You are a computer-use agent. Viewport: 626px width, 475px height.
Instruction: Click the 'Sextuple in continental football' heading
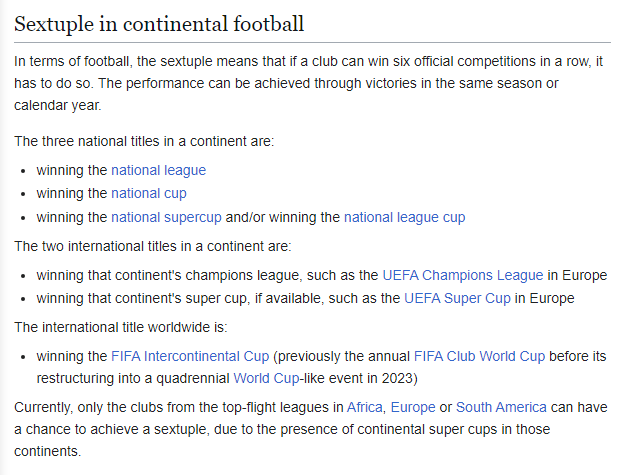[159, 24]
